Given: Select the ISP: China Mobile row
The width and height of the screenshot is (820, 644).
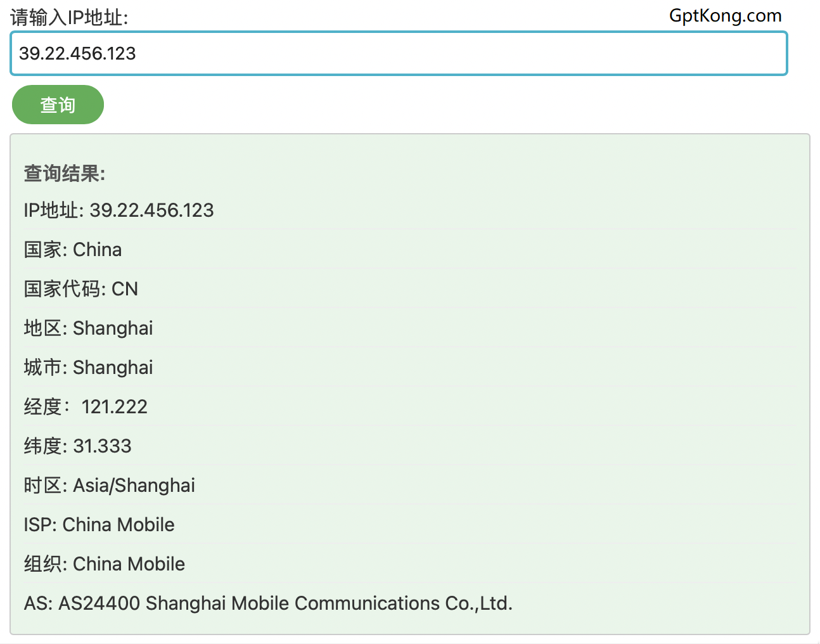Looking at the screenshot, I should click(x=409, y=525).
